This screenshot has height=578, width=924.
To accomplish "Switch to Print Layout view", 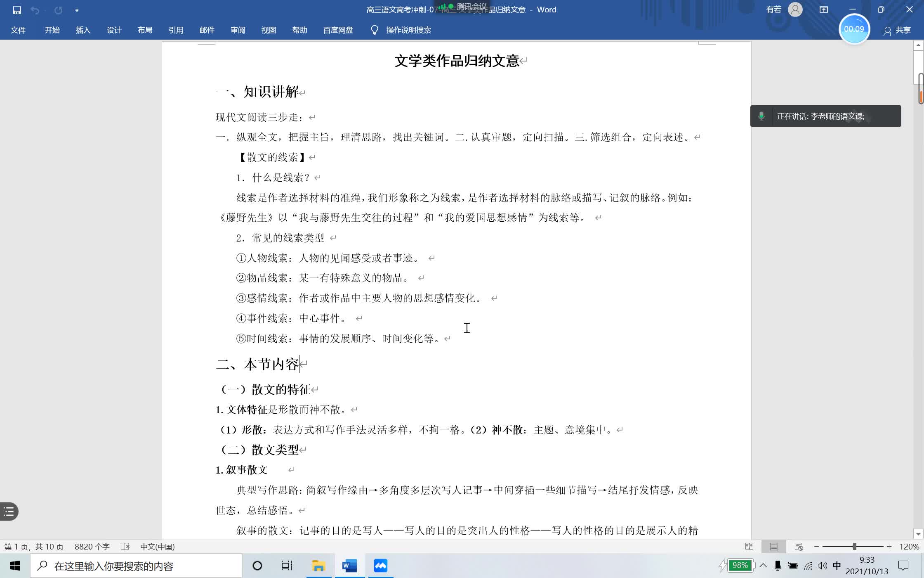I will (x=774, y=547).
